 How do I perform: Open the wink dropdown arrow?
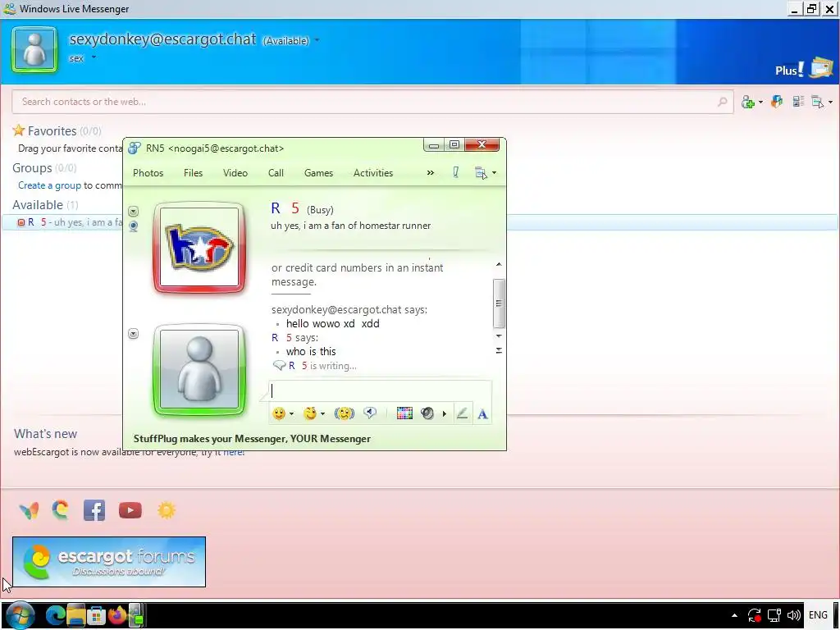pyautogui.click(x=322, y=413)
